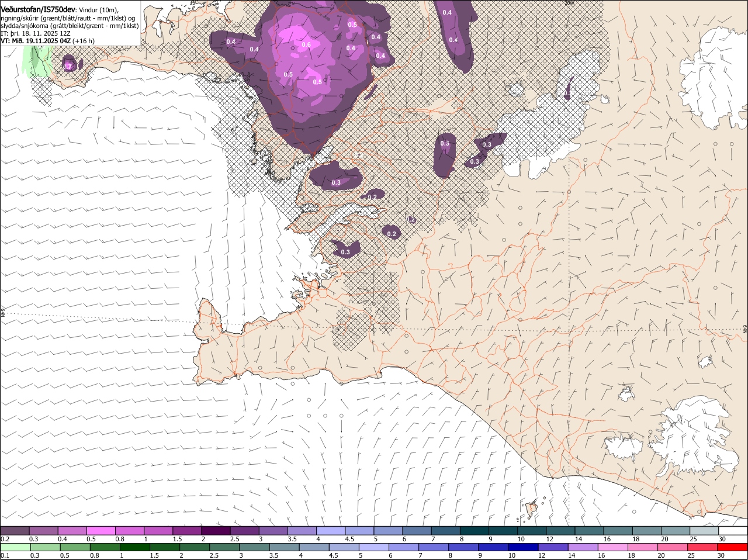Screen dimensions: 748x560
Task: Click upper legend swatch between 4 and 4.5
Action: coord(330,531)
